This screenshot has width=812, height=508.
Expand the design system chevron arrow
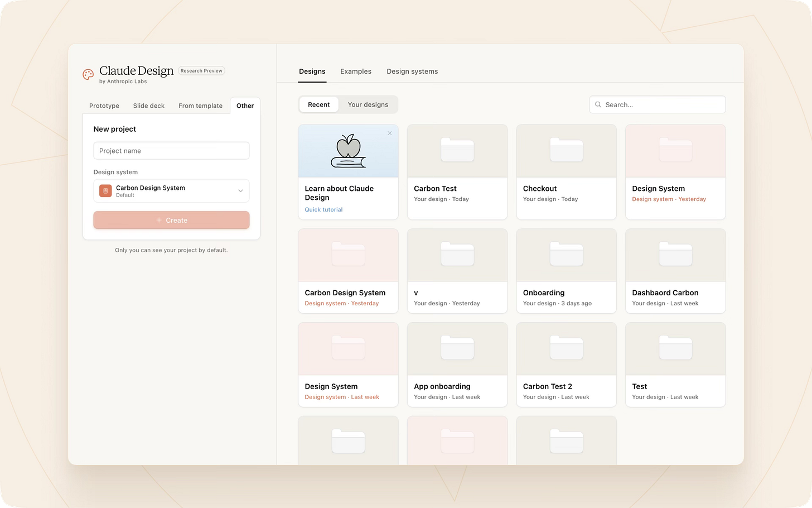click(240, 191)
